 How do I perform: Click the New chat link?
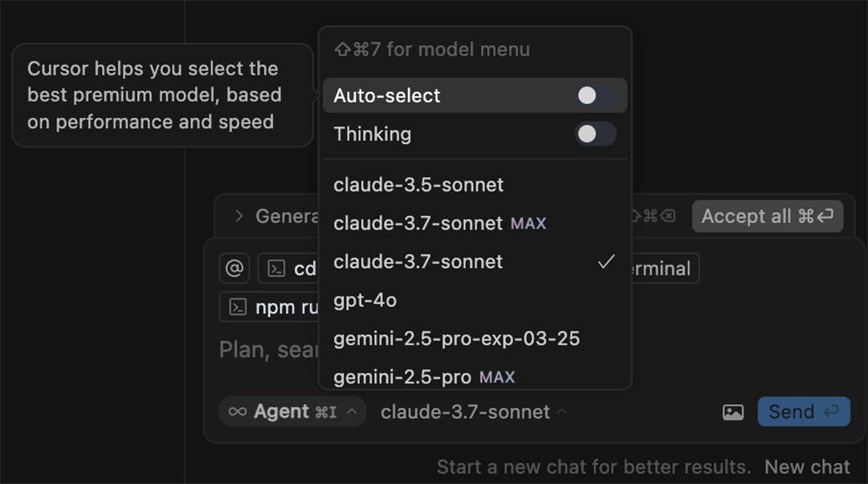(807, 468)
